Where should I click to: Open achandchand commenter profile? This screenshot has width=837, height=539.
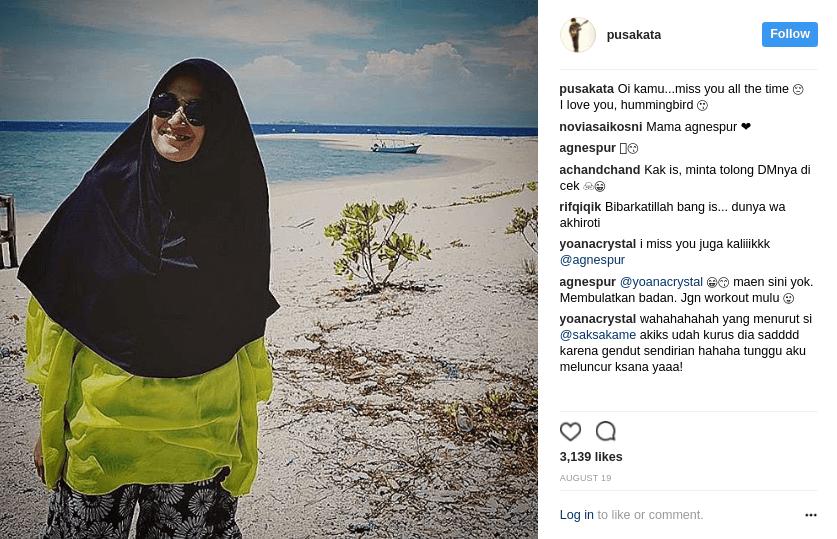(x=599, y=170)
